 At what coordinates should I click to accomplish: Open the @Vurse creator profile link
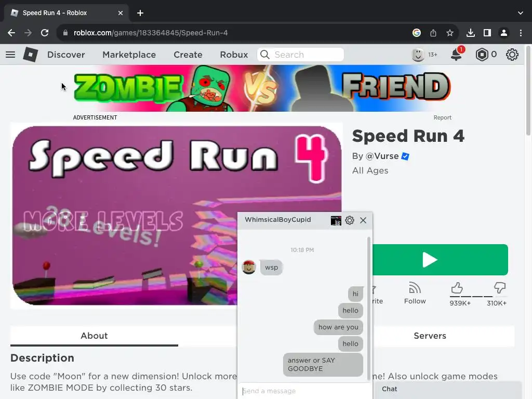point(382,156)
